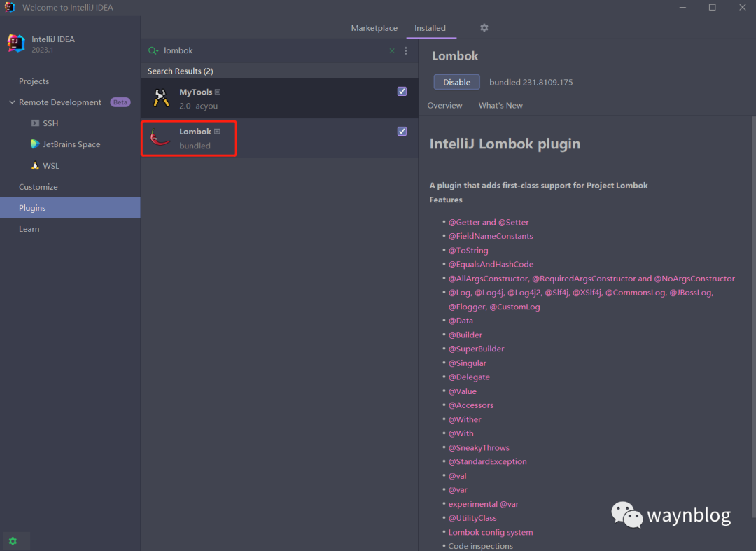Open the @SneakyThrows link
The height and width of the screenshot is (551, 756).
[479, 448]
